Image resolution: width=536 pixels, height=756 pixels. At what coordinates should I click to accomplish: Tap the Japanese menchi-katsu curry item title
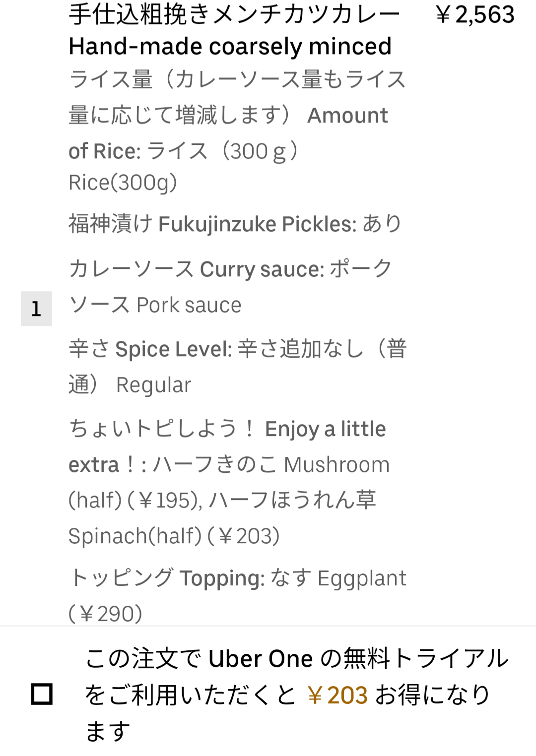point(234,14)
